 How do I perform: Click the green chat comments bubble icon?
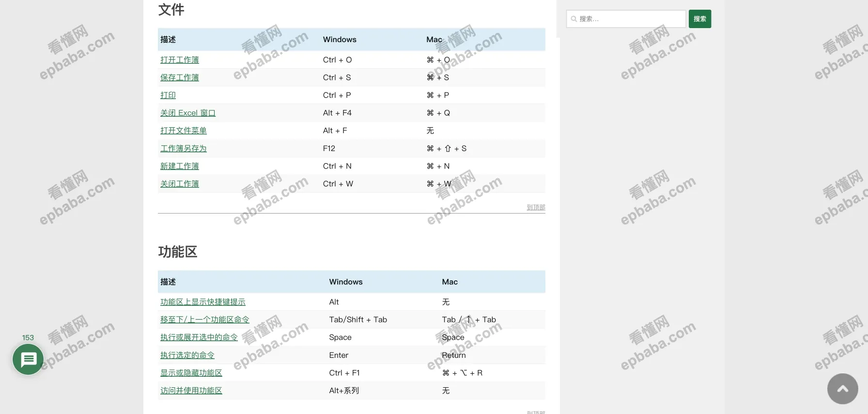[28, 359]
